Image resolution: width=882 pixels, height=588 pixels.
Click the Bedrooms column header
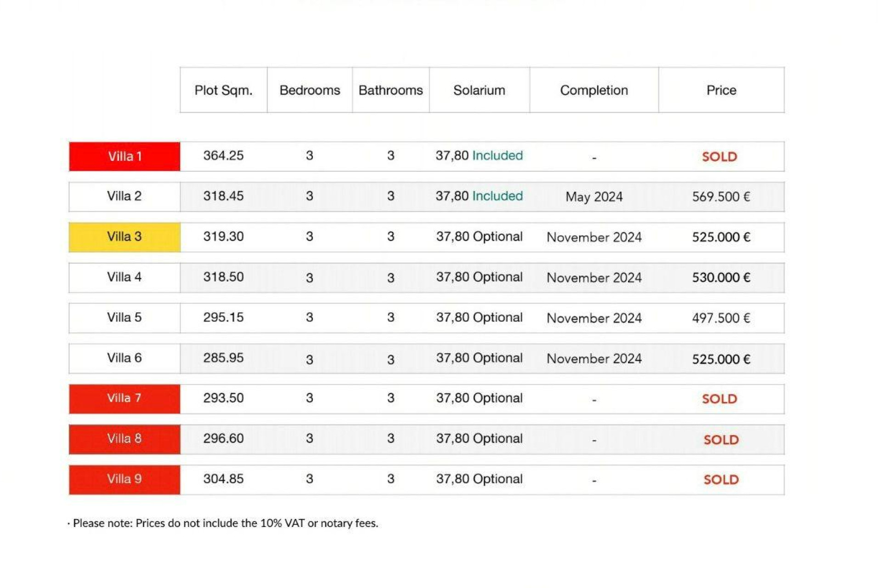click(310, 90)
